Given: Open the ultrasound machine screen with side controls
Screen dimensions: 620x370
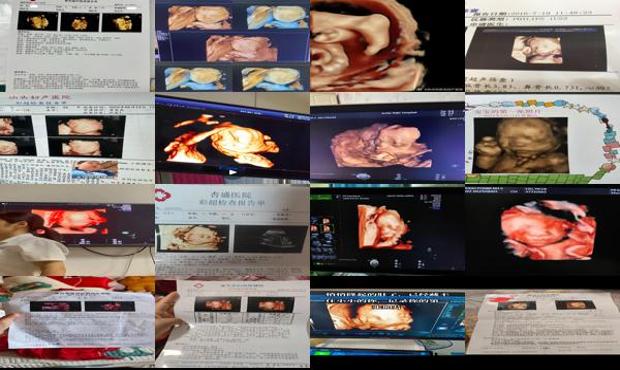Looking at the screenshot, I should tap(387, 230).
